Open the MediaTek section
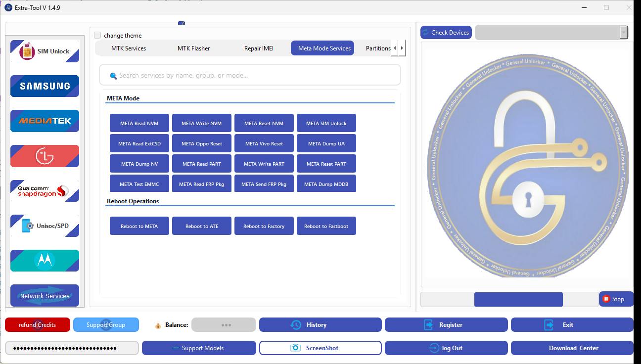The image size is (641, 364). 45,121
